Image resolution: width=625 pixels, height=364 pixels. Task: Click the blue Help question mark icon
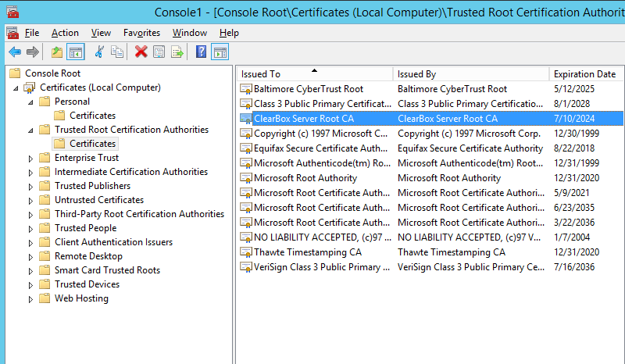click(x=202, y=52)
